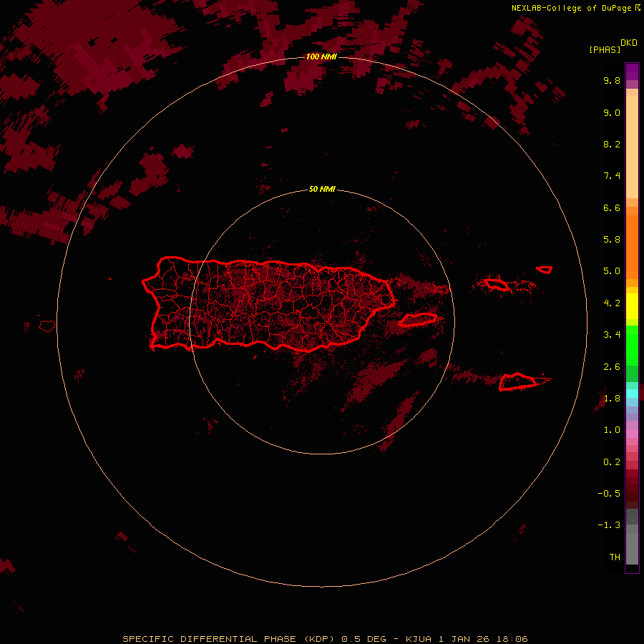Click the 1.8 scale value
This screenshot has height=644, width=644.
(x=612, y=399)
